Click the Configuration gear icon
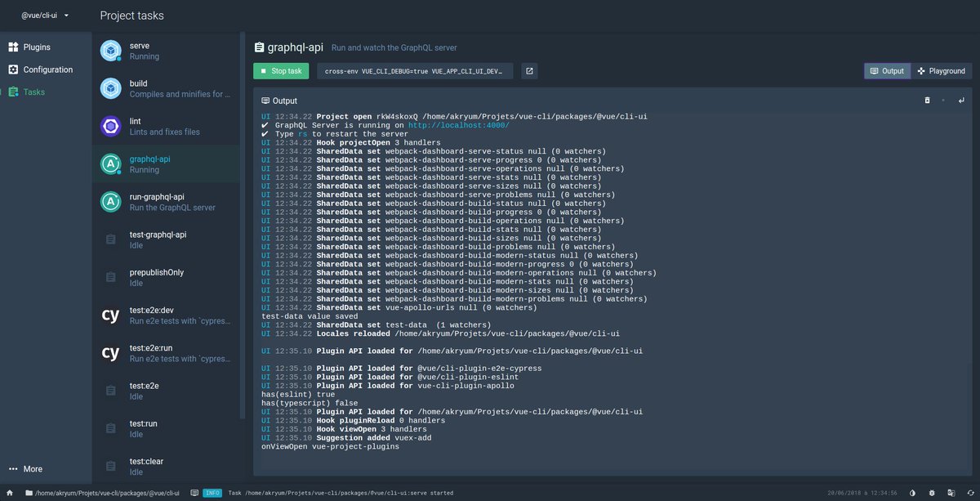This screenshot has width=980, height=501. click(x=13, y=69)
